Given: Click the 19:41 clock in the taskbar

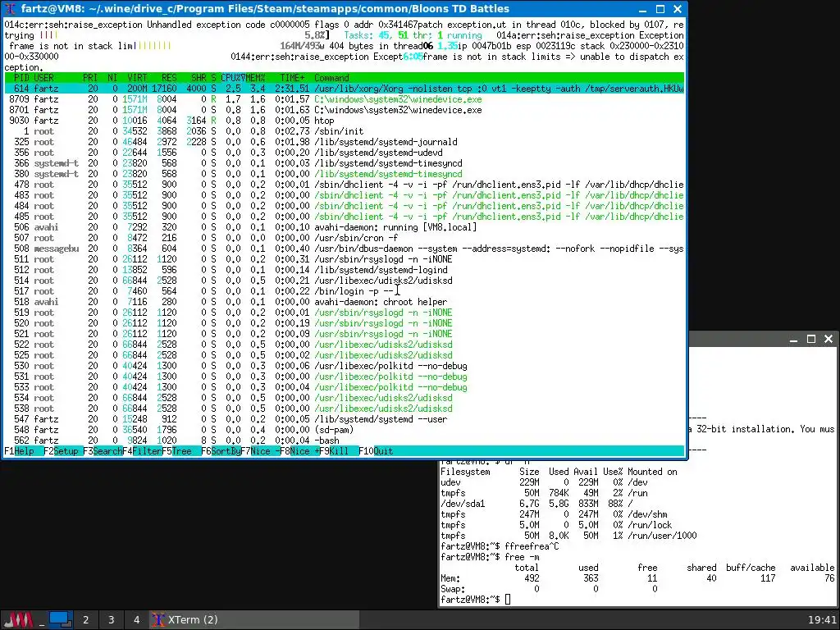Looking at the screenshot, I should 821,620.
